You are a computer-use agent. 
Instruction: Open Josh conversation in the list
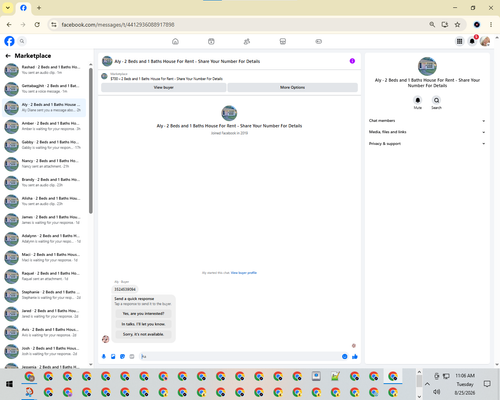(44, 351)
